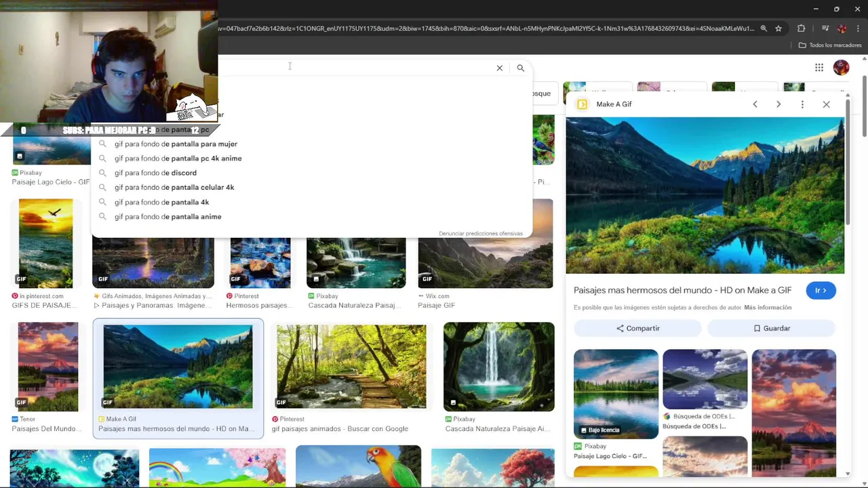868x488 pixels.
Task: Open the Pixabay waterfall Cascada Naturaleza thumbnail
Action: (356, 263)
